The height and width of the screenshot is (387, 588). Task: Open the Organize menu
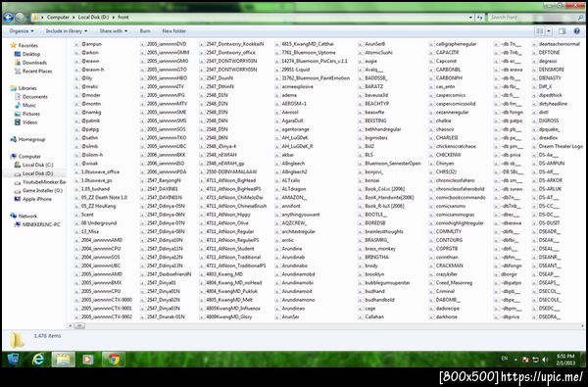(x=22, y=31)
